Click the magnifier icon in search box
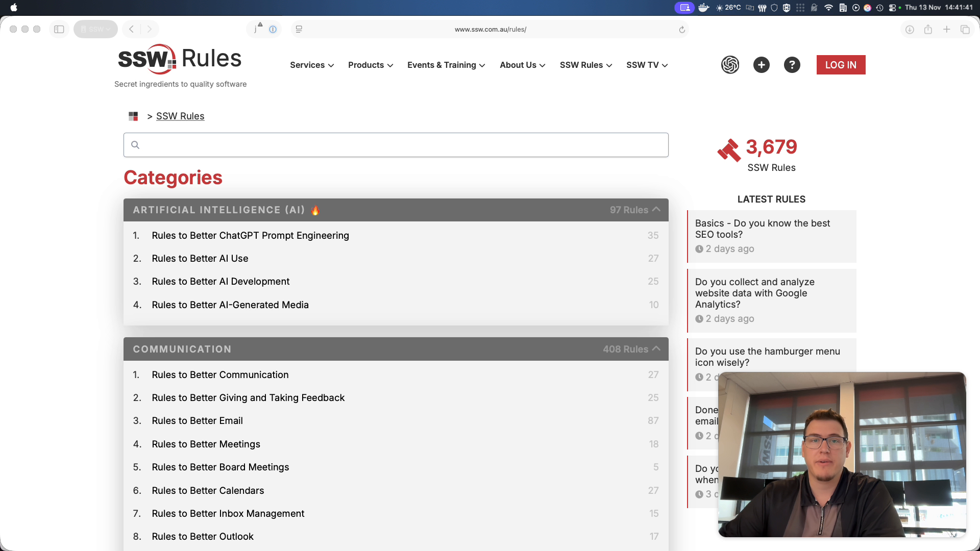Screen dimensions: 980x551 (135, 145)
